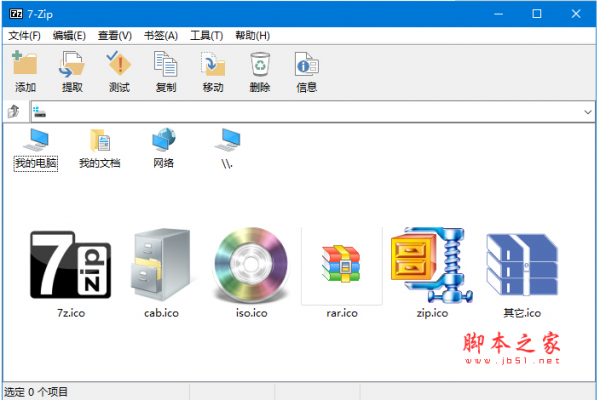Click the 7z.ico thumbnail image
600x400 pixels.
pos(71,264)
